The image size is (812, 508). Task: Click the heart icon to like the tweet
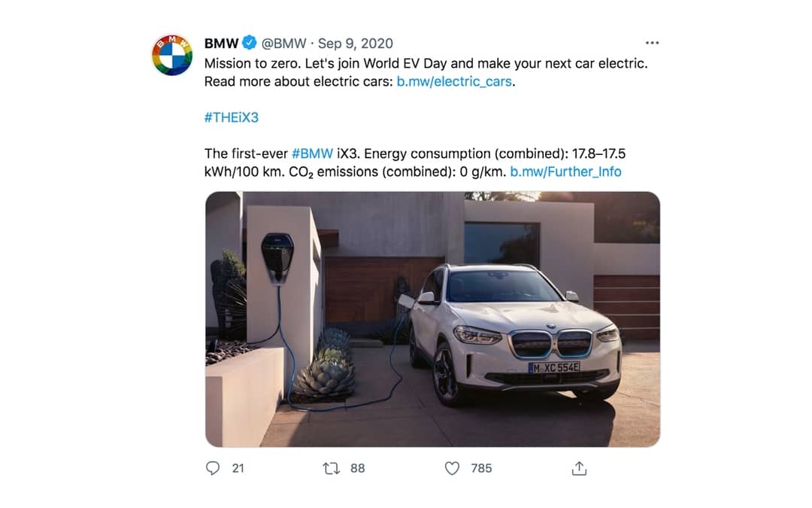[451, 468]
